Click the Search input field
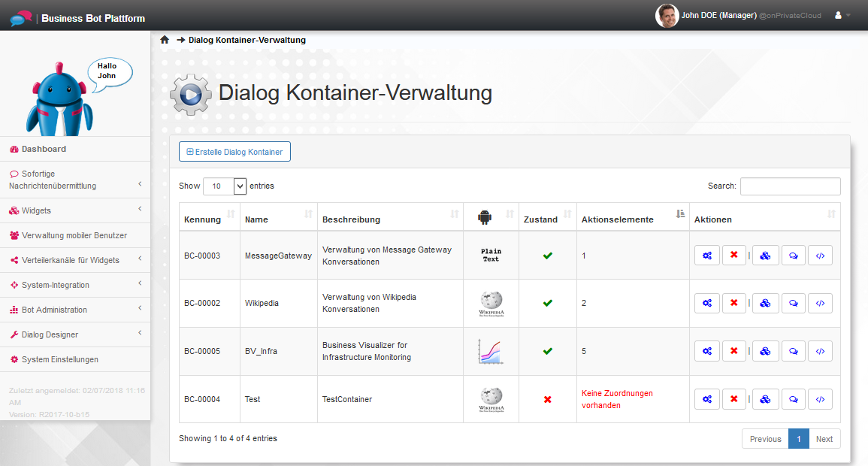Screen dimensions: 868x466 790,186
